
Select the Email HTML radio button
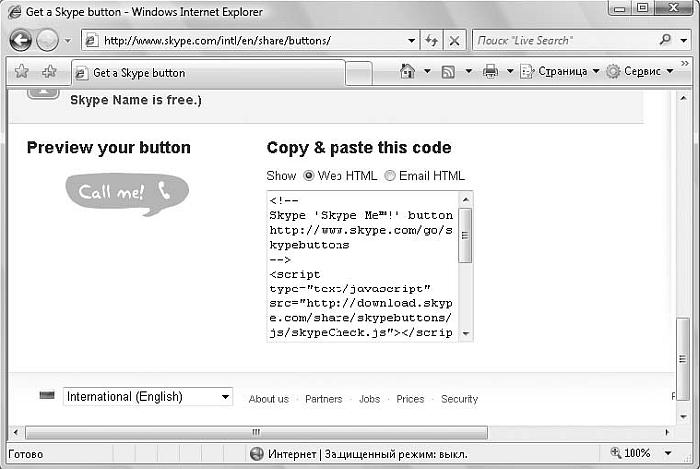390,176
